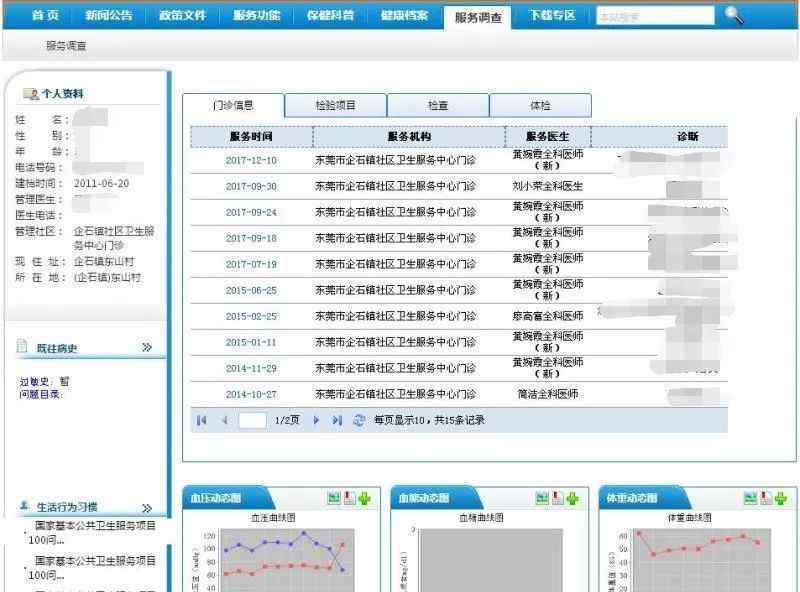Click the red document icon in 血压动态图 panel

[x=349, y=498]
